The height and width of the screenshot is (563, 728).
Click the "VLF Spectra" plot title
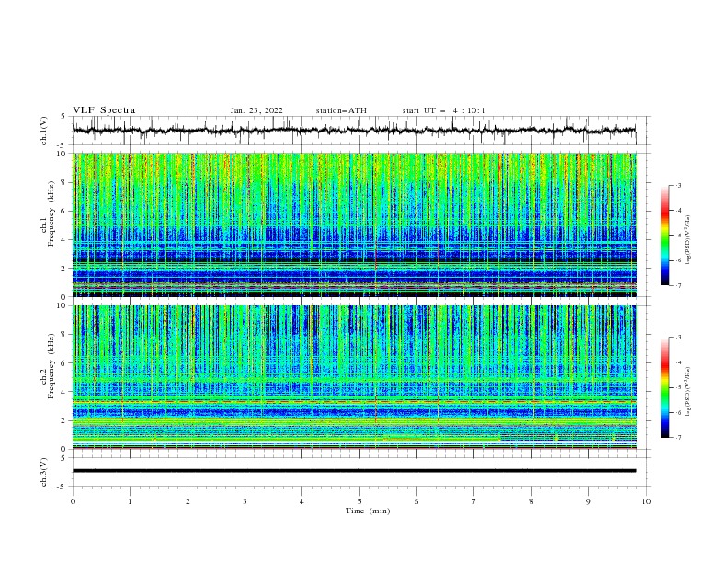coord(104,110)
